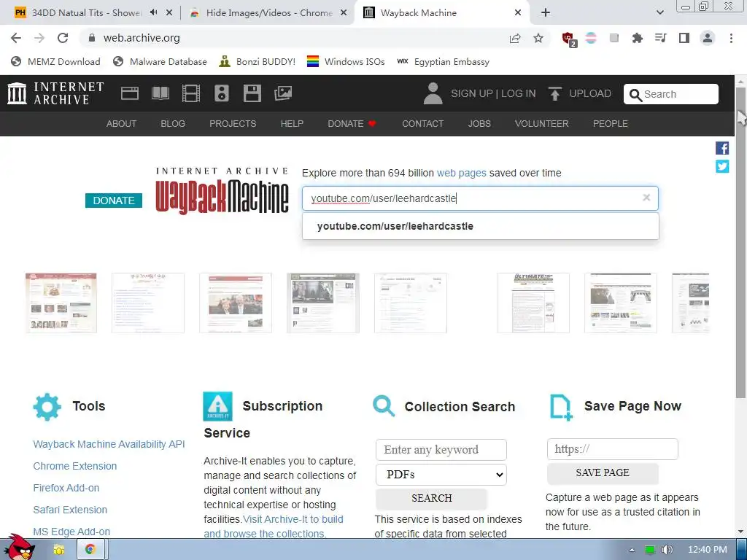Open the PROJECTS menu item
This screenshot has width=747, height=560.
pos(233,124)
